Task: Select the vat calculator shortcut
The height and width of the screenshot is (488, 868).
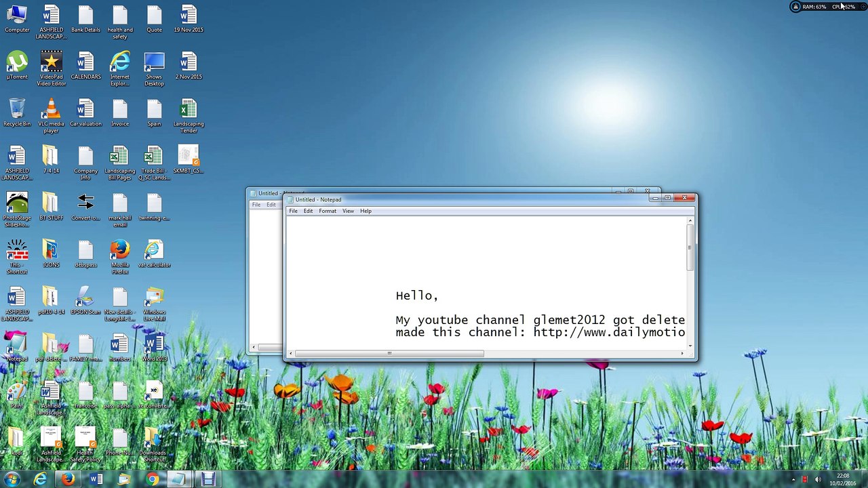Action: click(x=154, y=253)
